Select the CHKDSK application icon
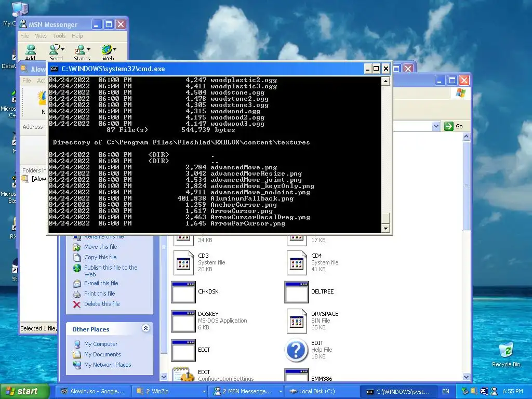This screenshot has width=532, height=399. pos(183,292)
